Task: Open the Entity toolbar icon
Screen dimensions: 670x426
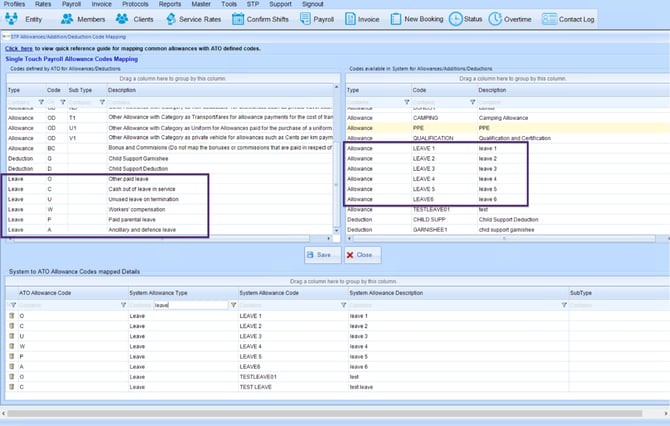Action: click(26, 19)
